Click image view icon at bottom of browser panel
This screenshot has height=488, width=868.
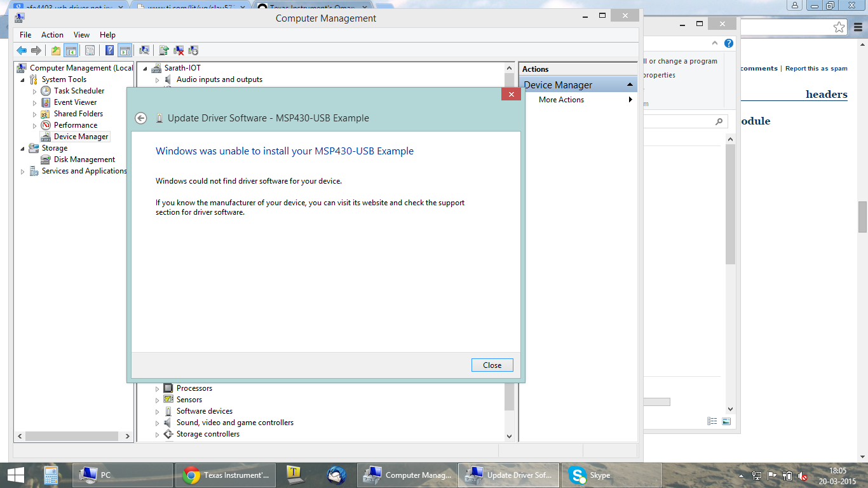click(x=726, y=421)
